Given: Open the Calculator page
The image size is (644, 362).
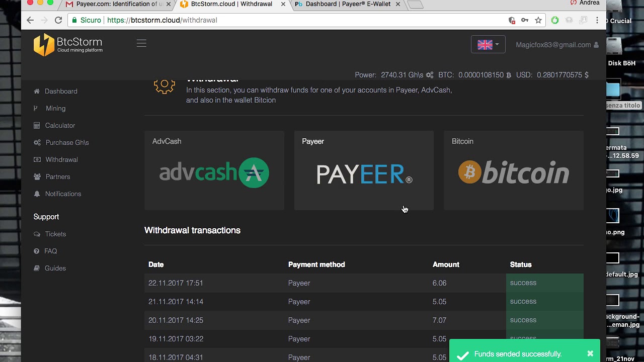Looking at the screenshot, I should pyautogui.click(x=60, y=125).
